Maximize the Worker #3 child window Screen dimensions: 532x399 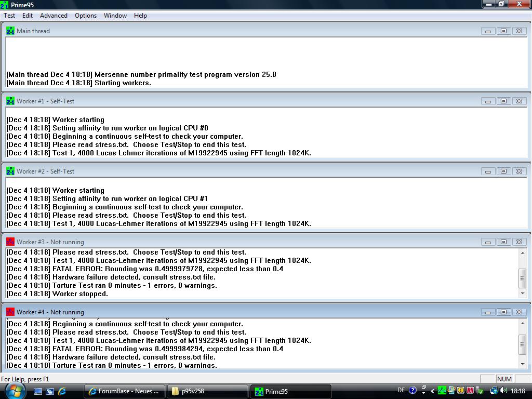pyautogui.click(x=504, y=242)
